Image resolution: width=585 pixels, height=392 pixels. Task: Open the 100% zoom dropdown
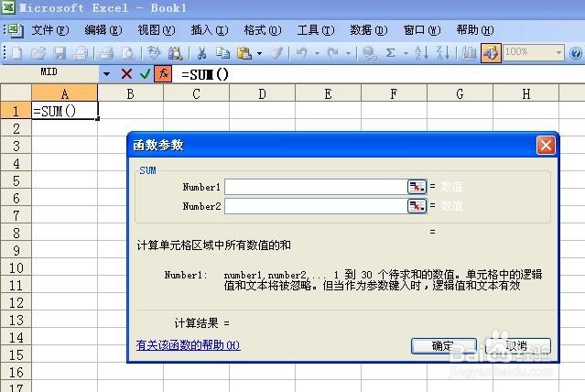click(x=558, y=52)
